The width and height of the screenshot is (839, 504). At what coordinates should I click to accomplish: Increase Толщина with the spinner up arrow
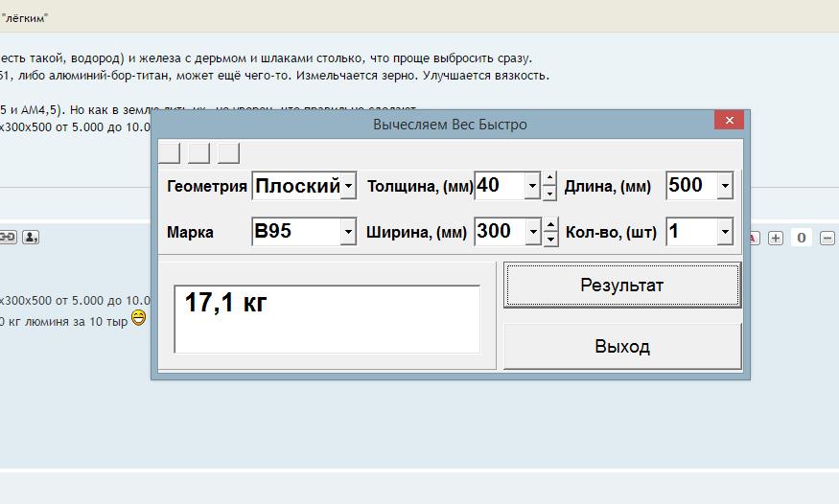[549, 178]
